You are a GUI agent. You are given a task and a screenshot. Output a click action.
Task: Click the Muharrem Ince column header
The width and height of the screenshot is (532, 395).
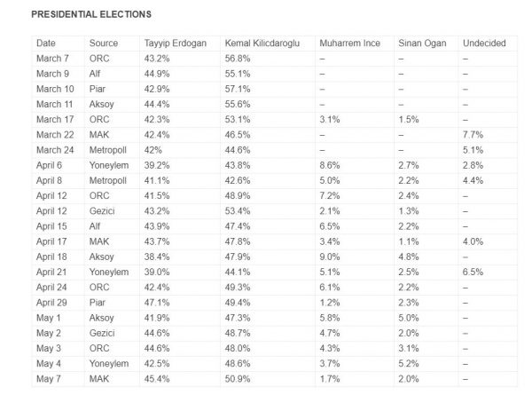(349, 43)
